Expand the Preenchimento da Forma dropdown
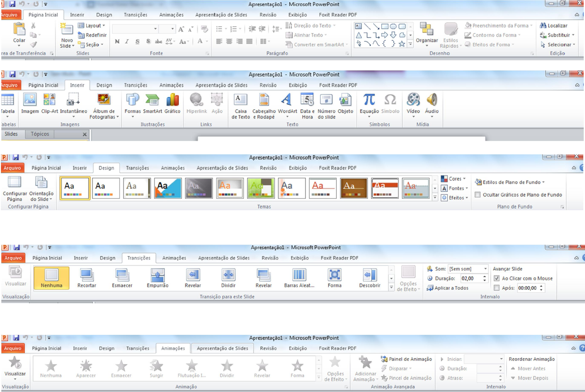The height and width of the screenshot is (392, 585). 498,26
